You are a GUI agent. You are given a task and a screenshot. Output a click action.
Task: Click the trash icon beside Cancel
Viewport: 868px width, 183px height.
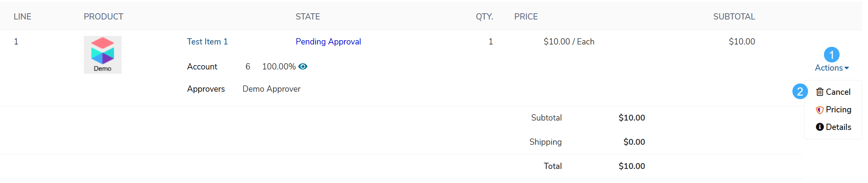point(820,92)
